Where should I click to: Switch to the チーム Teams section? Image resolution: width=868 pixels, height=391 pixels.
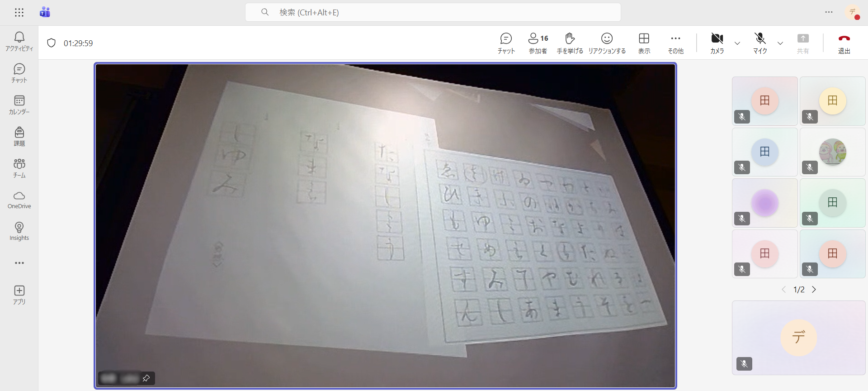[x=19, y=168]
